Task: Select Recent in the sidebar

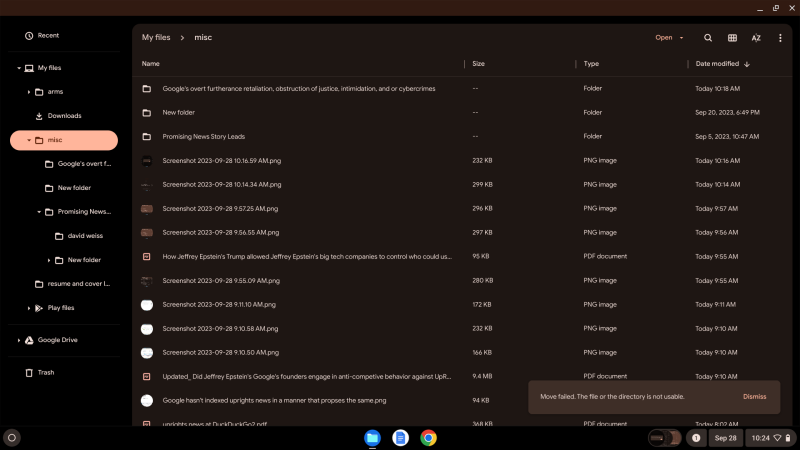Action: (48, 35)
